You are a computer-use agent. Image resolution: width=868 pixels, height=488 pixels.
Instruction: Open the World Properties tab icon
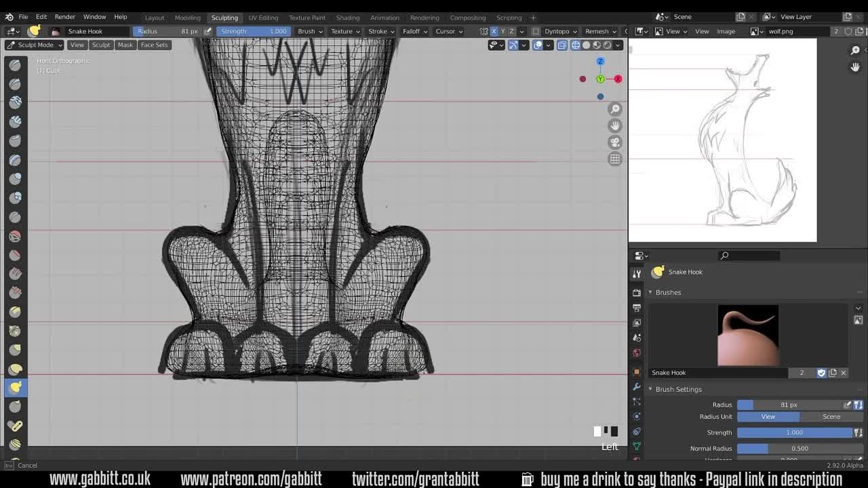tap(636, 352)
